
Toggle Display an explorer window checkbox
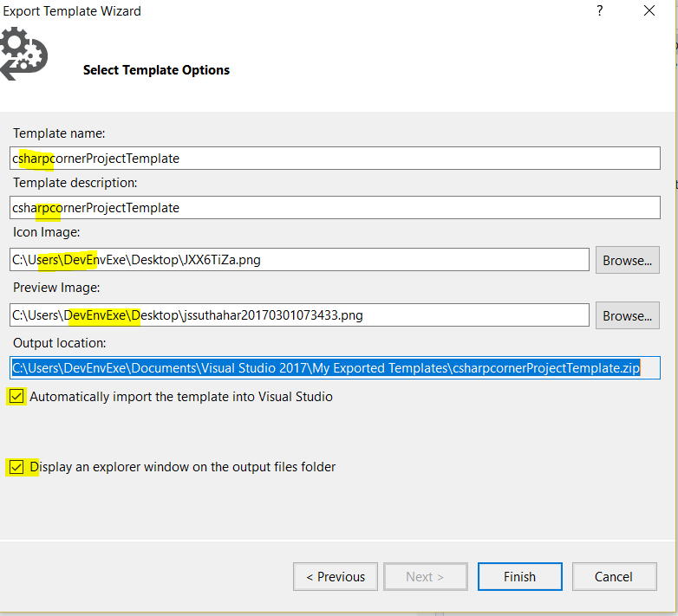[x=16, y=466]
